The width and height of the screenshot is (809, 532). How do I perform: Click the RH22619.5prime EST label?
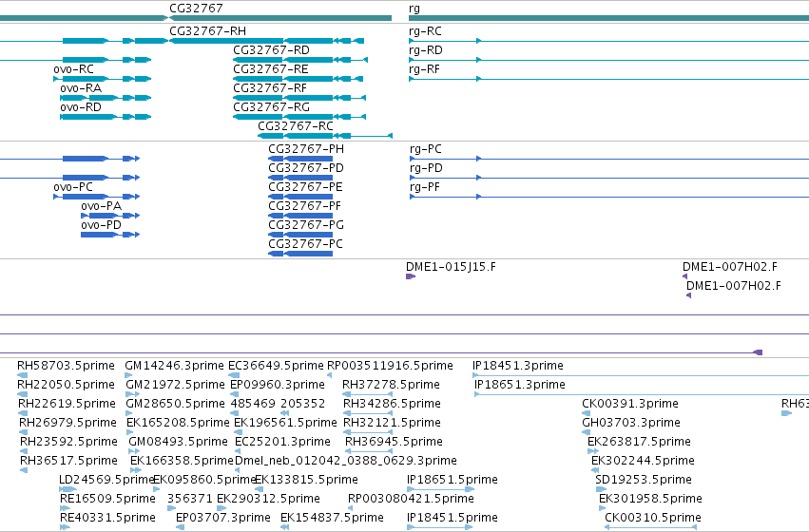[x=67, y=404]
